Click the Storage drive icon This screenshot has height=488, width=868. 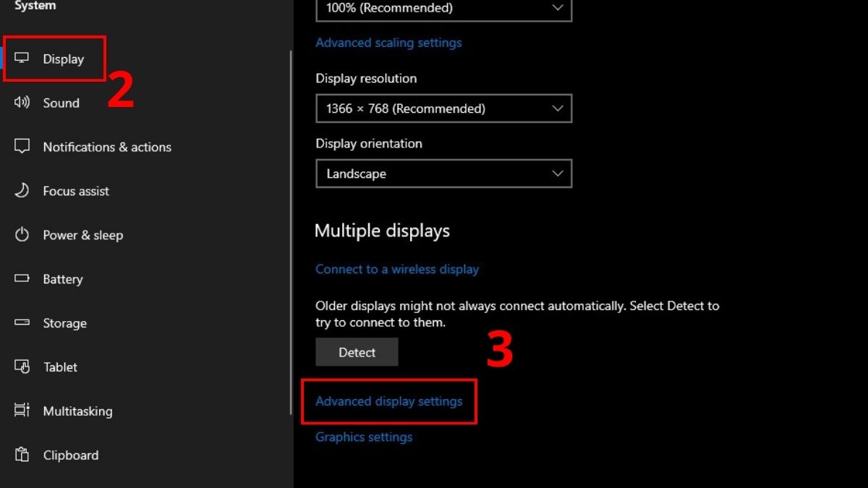pos(22,323)
